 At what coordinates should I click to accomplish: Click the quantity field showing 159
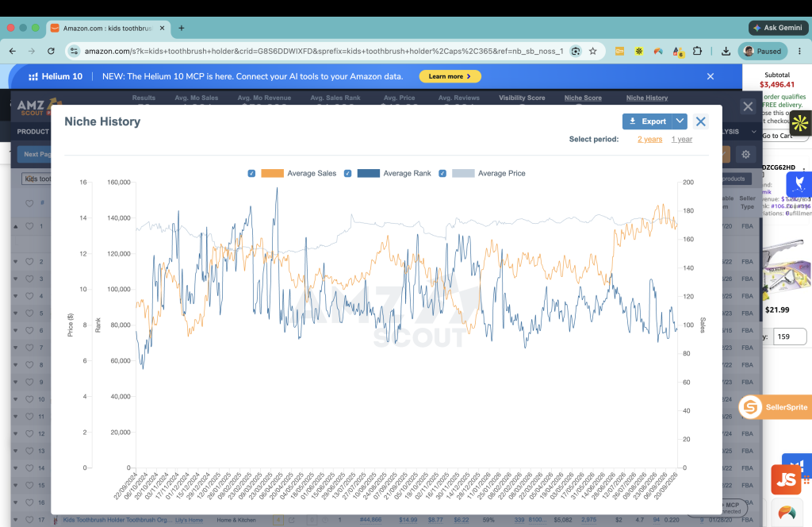(790, 337)
